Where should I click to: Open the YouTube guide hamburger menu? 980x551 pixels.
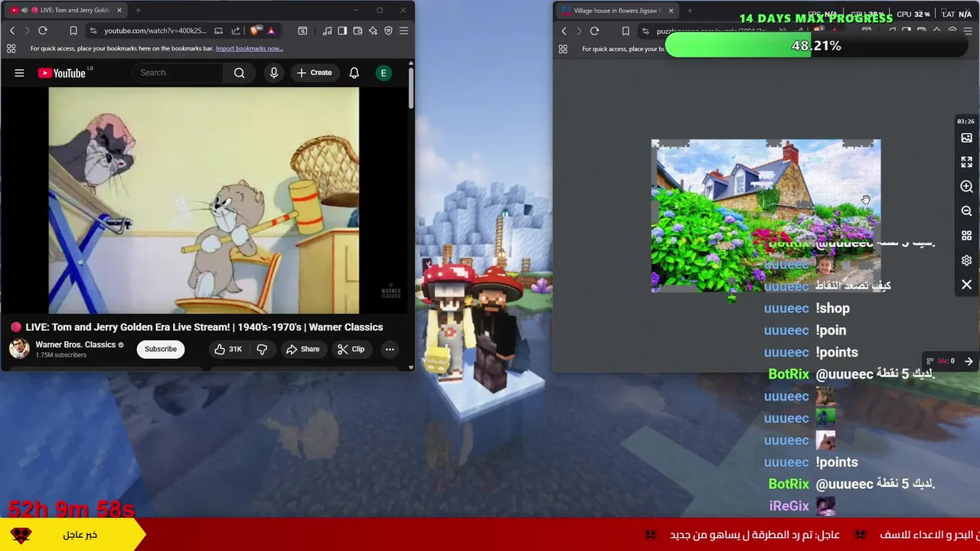19,73
